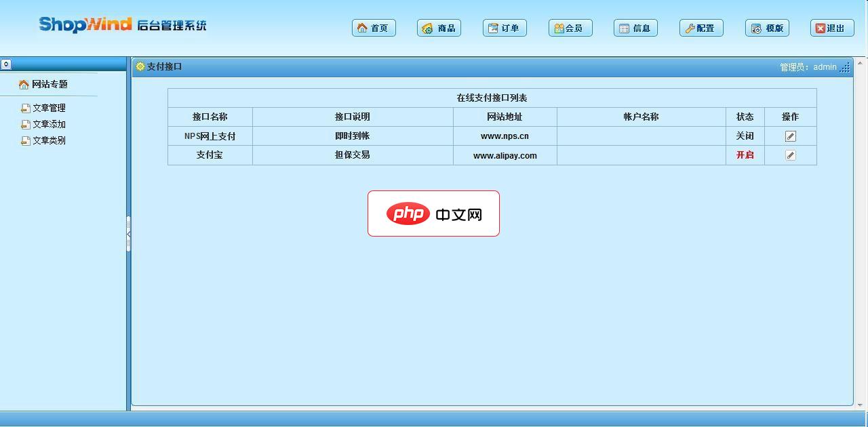Select the 订单 orders icon
Viewport: 868px width, 427px height.
493,28
